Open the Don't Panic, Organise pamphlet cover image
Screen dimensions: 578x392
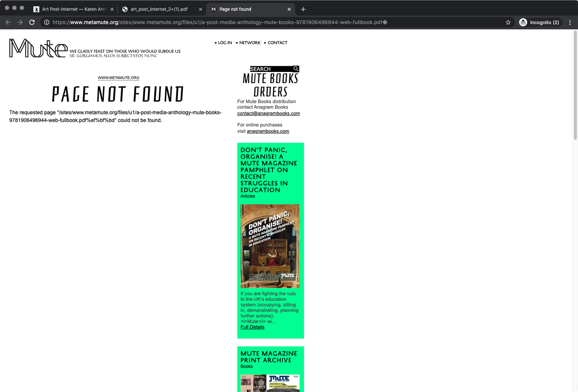(x=270, y=246)
